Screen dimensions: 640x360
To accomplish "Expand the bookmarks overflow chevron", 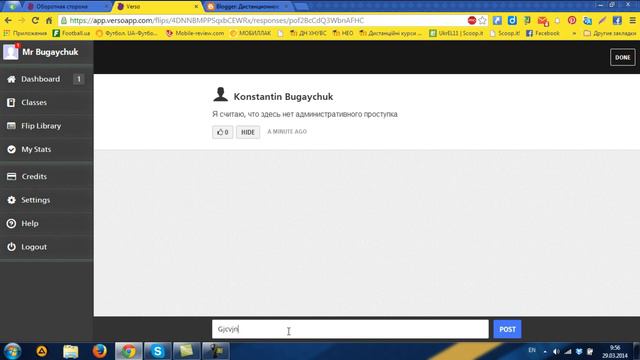I will pyautogui.click(x=574, y=33).
